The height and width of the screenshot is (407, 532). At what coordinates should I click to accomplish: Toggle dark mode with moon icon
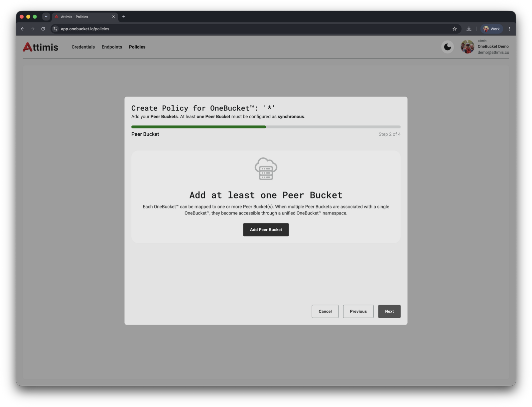447,47
